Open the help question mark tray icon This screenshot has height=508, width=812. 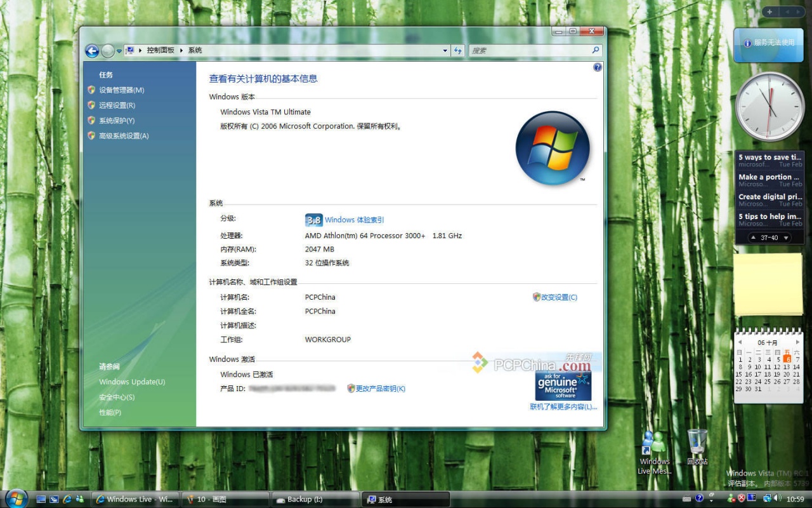[699, 498]
